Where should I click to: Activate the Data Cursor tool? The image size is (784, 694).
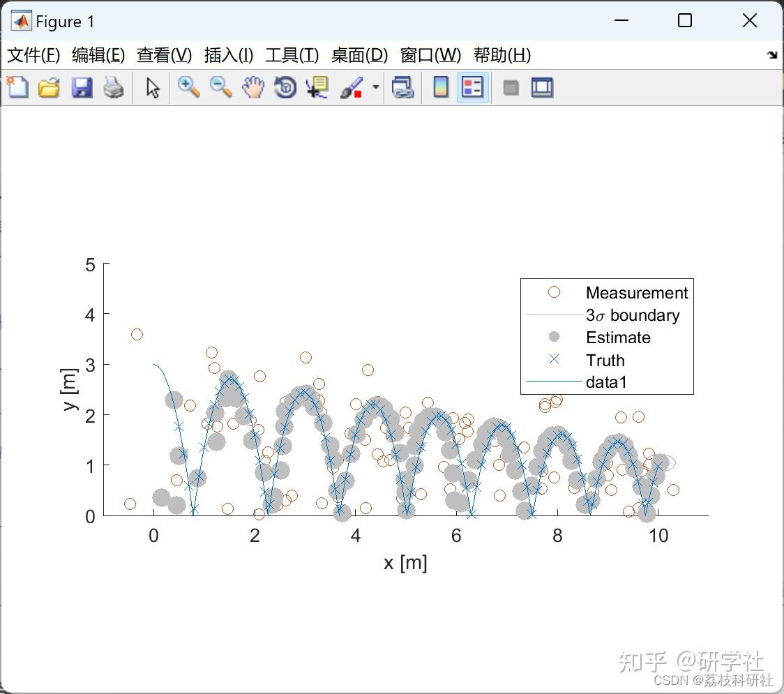coord(316,87)
